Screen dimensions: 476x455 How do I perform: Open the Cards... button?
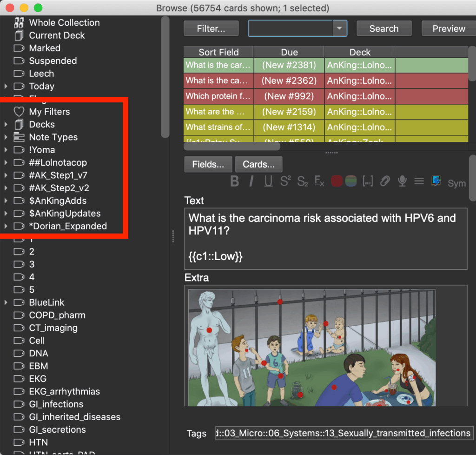(258, 164)
